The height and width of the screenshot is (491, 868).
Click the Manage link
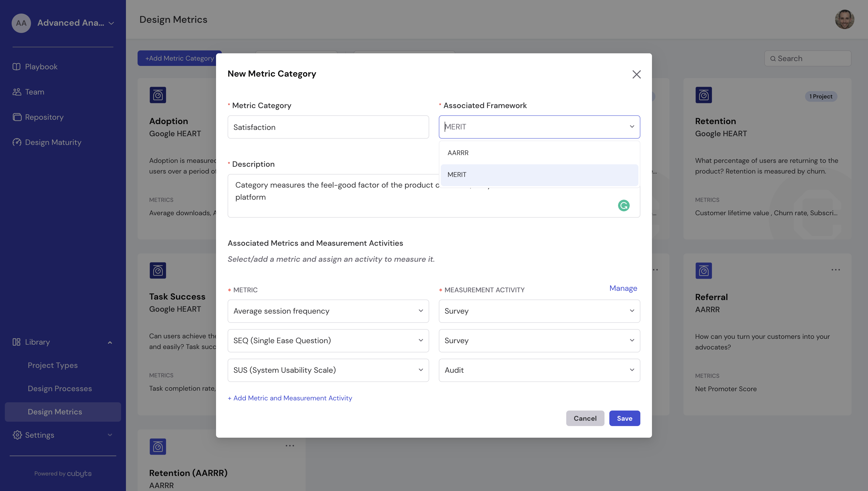click(x=623, y=288)
